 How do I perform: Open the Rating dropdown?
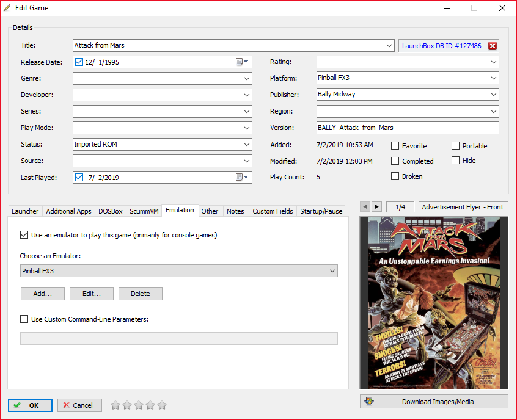494,62
